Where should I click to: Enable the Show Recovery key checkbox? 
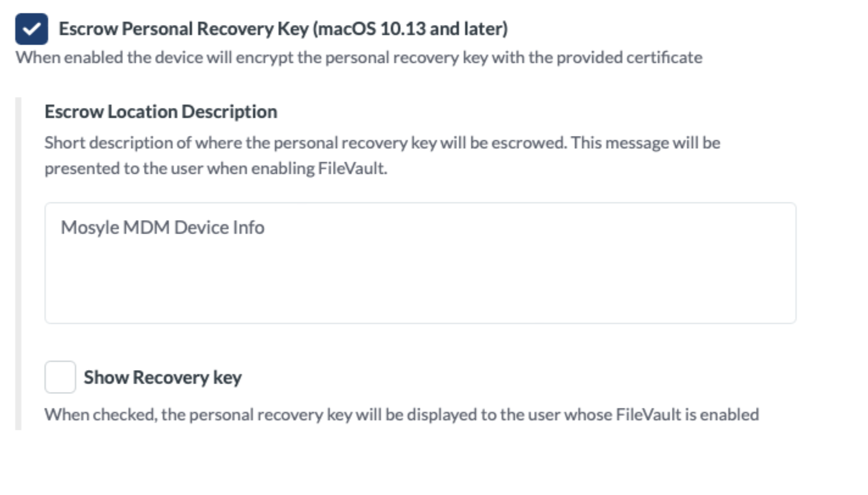pyautogui.click(x=60, y=377)
